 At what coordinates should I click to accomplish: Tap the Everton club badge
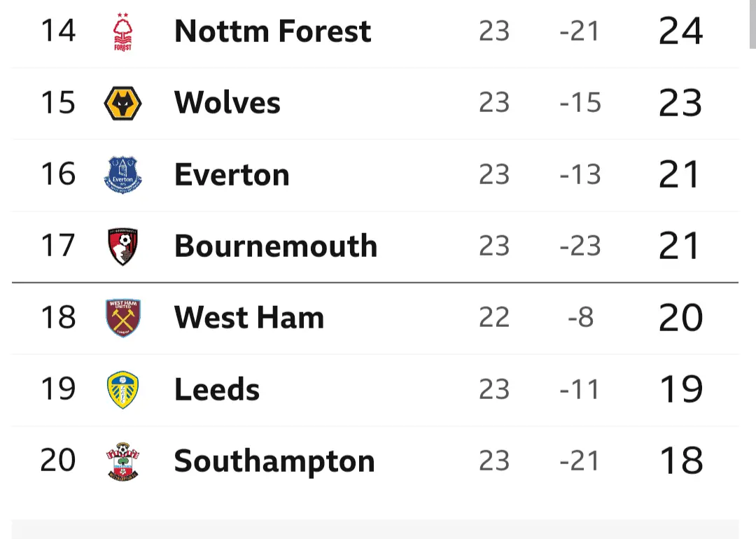(123, 175)
